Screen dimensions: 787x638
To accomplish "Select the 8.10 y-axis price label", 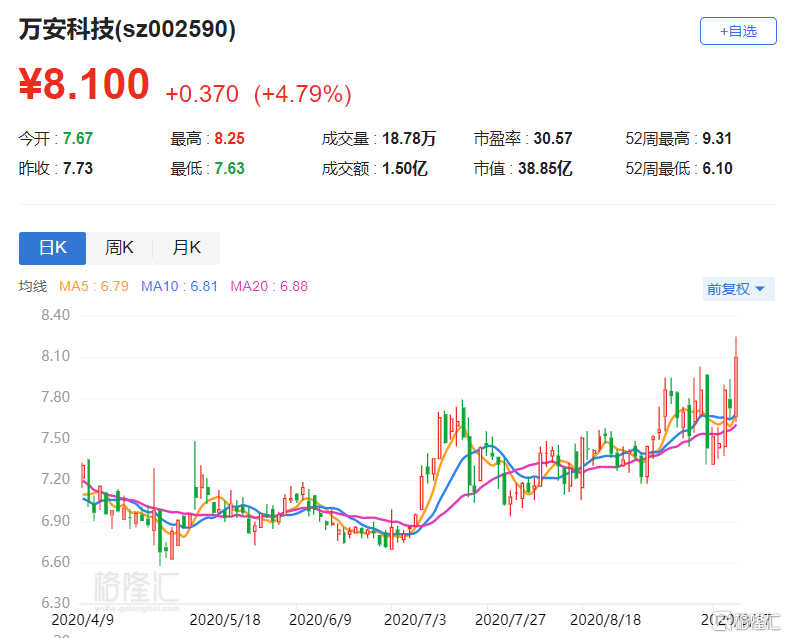I will coord(55,356).
